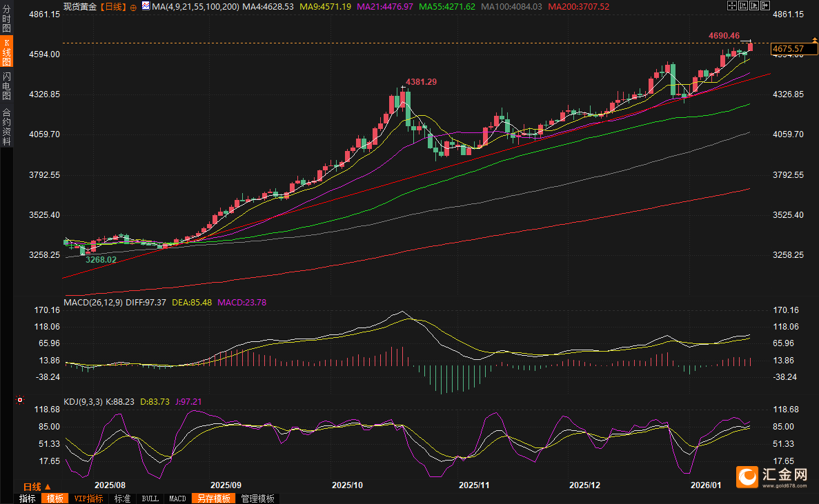Click the red dot marker beside KDJ
This screenshot has width=819, height=504.
[19, 400]
